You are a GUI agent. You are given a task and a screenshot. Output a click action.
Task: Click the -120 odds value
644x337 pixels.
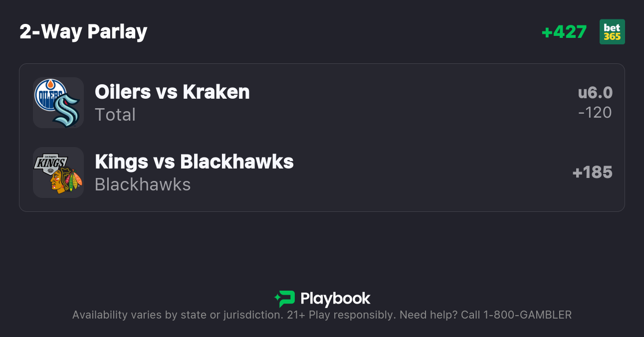point(595,113)
